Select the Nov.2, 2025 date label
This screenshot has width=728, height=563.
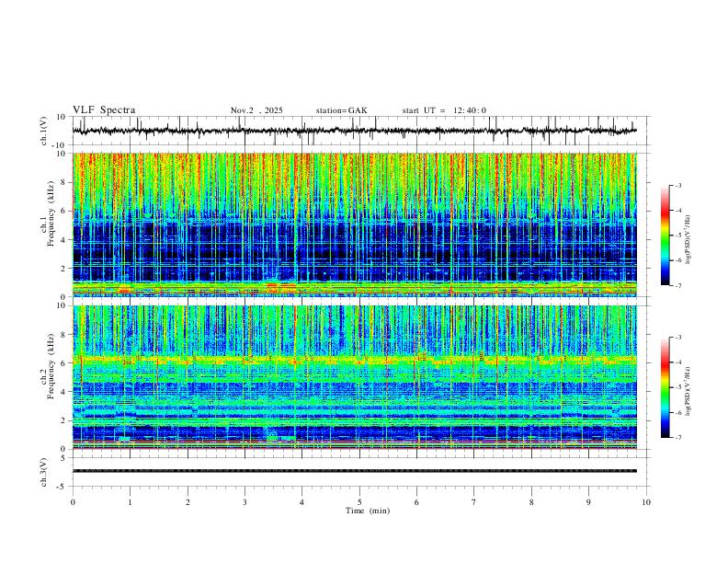coord(256,110)
